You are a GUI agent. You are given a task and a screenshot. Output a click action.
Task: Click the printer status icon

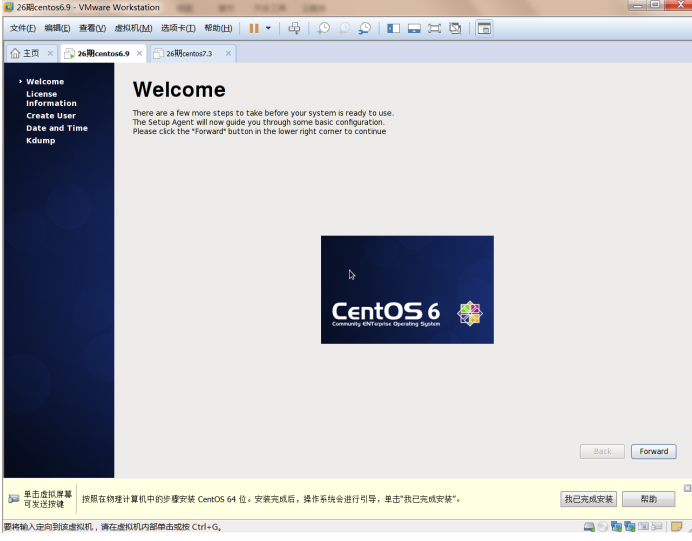[x=657, y=526]
